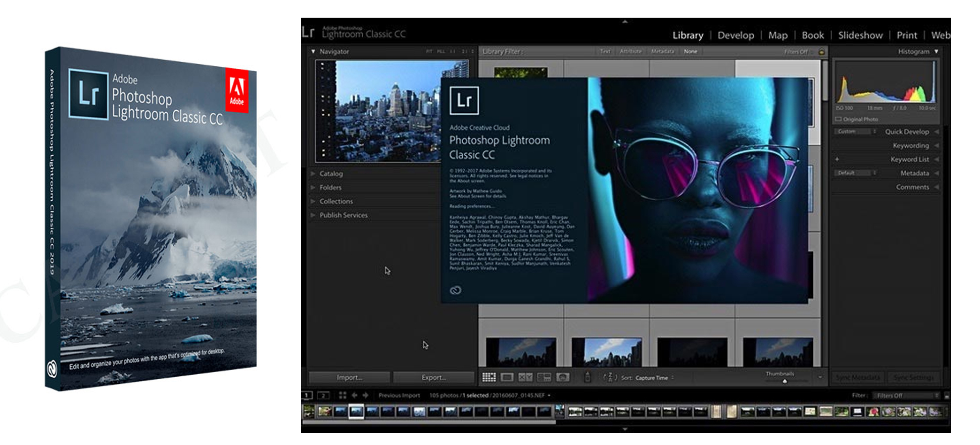This screenshot has height=445, width=980.
Task: Go back using filmstrip left arrow
Action: [354, 395]
